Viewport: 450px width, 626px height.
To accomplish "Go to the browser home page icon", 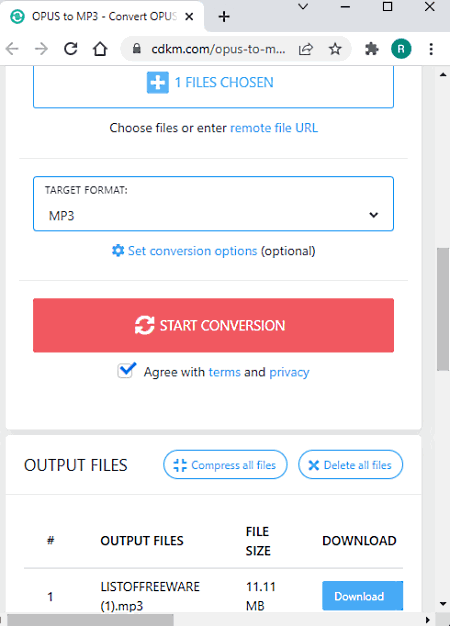I will [x=100, y=49].
